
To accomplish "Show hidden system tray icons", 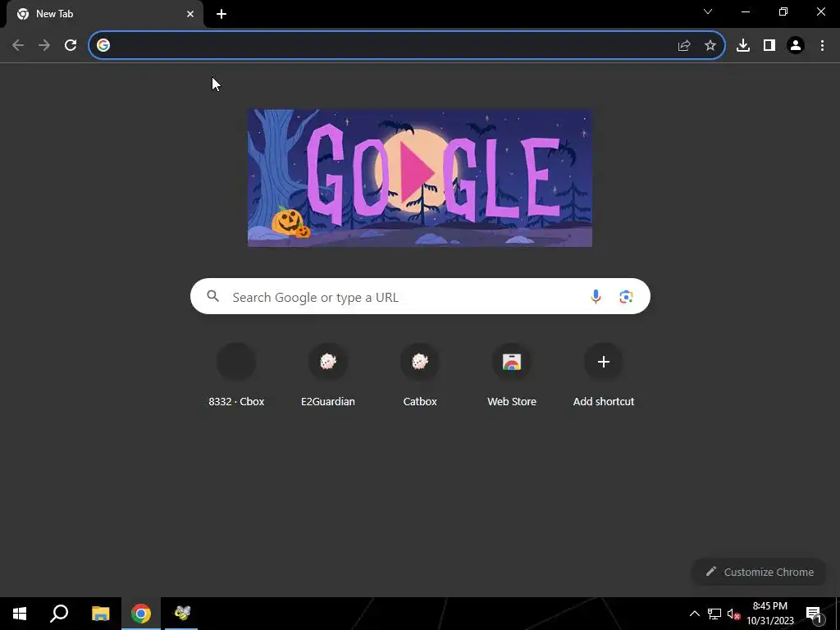I will tap(694, 614).
